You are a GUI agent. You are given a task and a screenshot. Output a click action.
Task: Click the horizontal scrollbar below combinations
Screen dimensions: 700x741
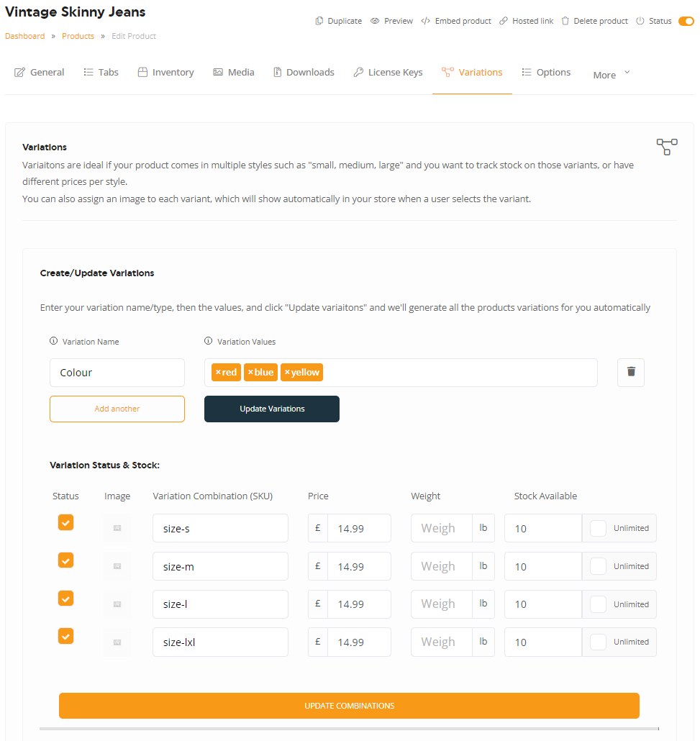click(x=350, y=729)
